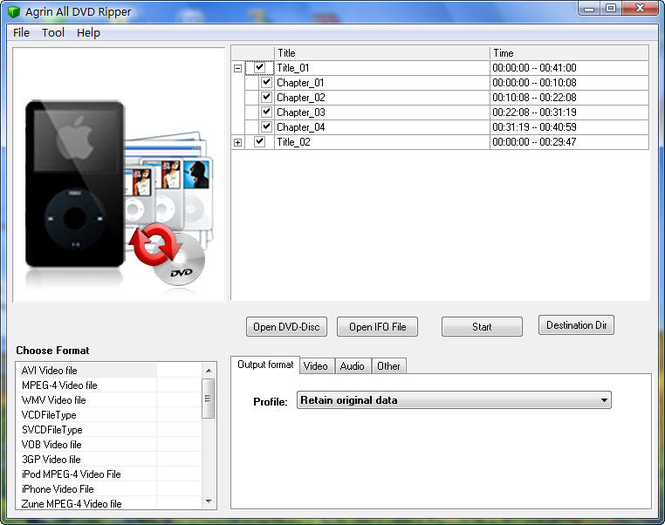Click time value 00:00:00 -- 00:41:00
The width and height of the screenshot is (665, 525).
534,68
